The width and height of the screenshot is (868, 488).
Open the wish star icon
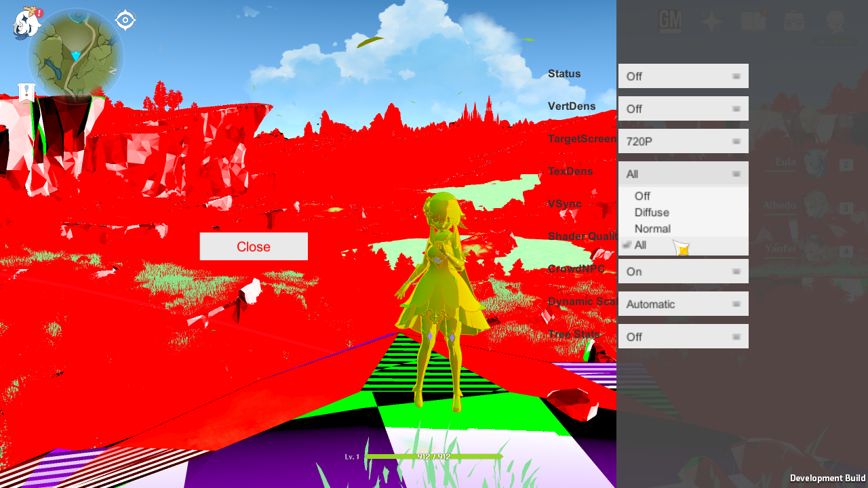(x=711, y=22)
